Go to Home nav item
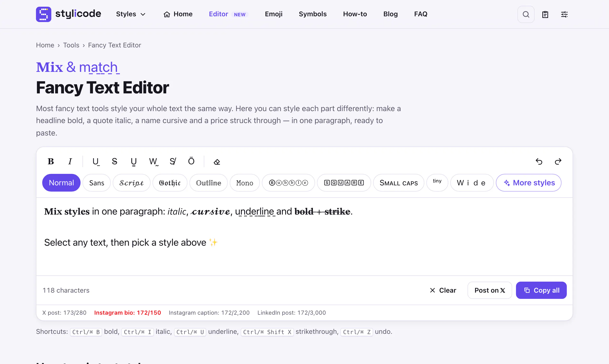This screenshot has width=609, height=364. pyautogui.click(x=178, y=14)
